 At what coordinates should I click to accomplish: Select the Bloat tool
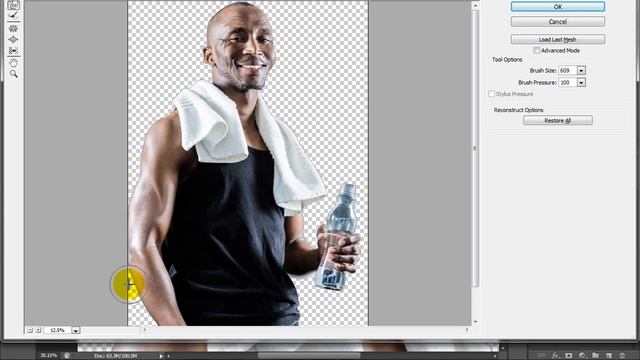pos(13,39)
